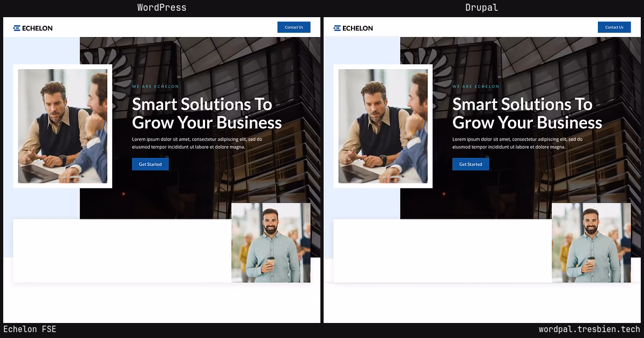This screenshot has height=338, width=644.
Task: Click the "wordpal.tresbien.tech" footer text
Action: (x=589, y=329)
